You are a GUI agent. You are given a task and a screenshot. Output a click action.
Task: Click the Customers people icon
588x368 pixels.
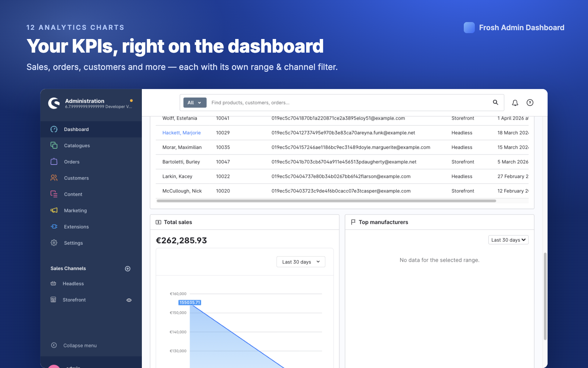click(x=54, y=178)
